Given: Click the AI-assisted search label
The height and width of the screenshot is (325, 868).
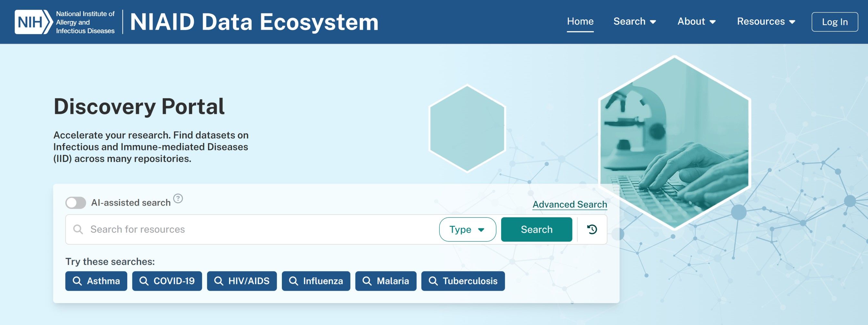Looking at the screenshot, I should 131,203.
